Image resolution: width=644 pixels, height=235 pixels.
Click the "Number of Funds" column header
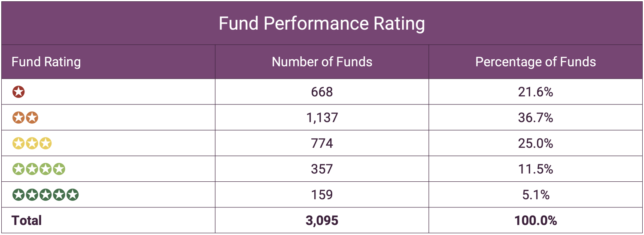pos(322,62)
